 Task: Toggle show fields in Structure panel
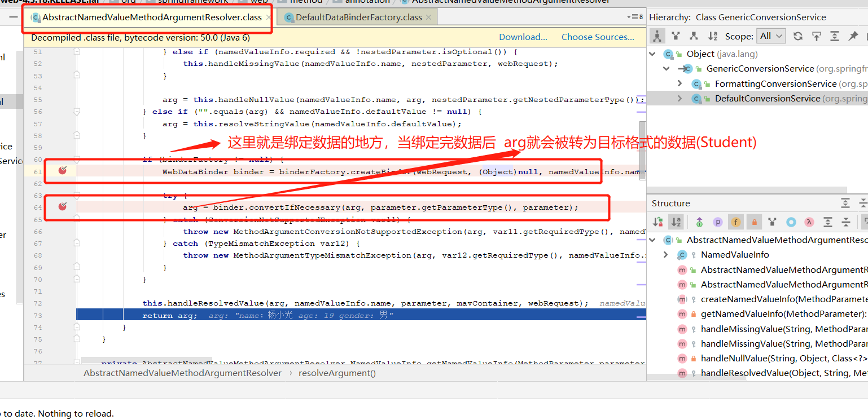(x=735, y=222)
